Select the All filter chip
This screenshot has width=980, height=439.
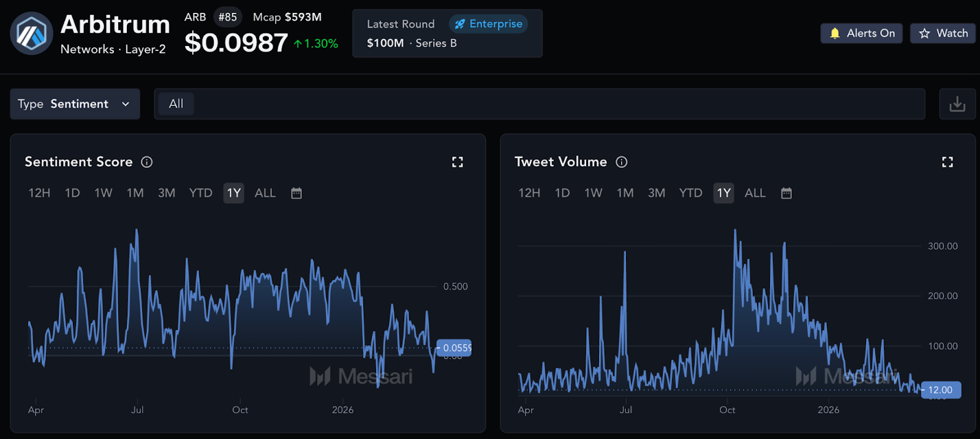tap(176, 104)
